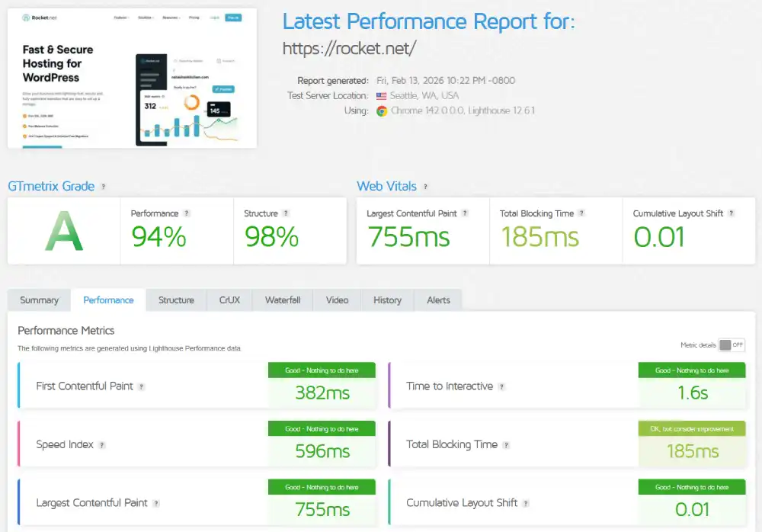Switch to the Summary tab
This screenshot has height=532, width=762.
coord(39,300)
